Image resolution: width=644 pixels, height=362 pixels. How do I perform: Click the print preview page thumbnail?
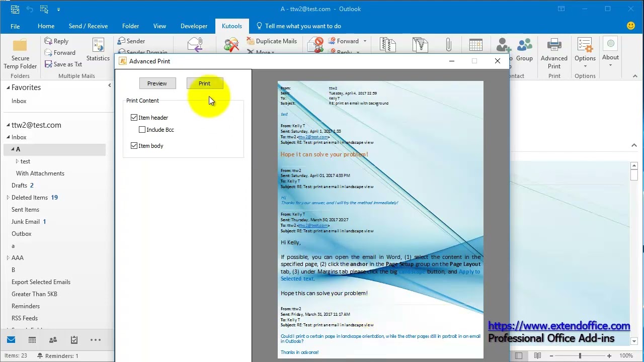380,219
